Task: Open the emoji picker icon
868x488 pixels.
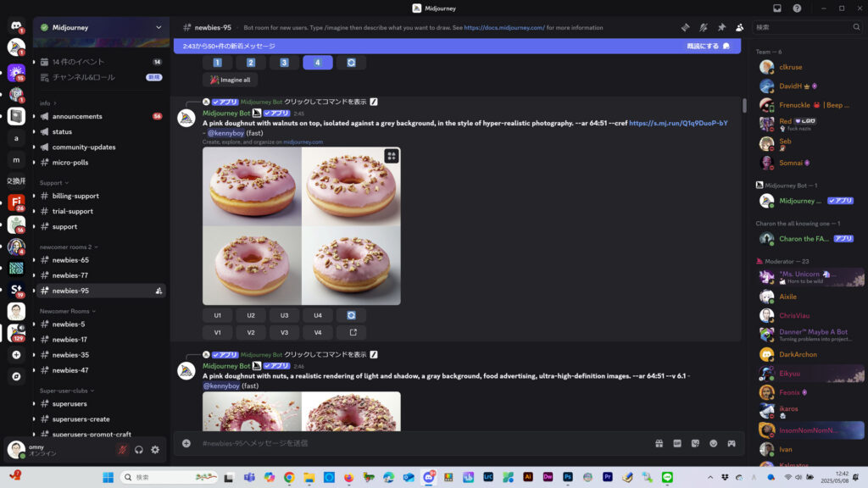Action: click(x=714, y=443)
